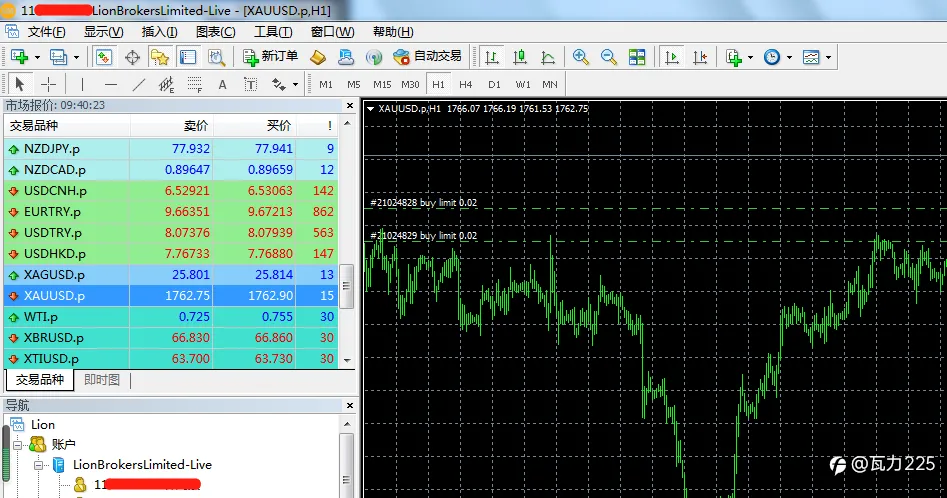Expand the periods clock dropdown arrow
Viewport: 947px width, 498px height.
[789, 57]
